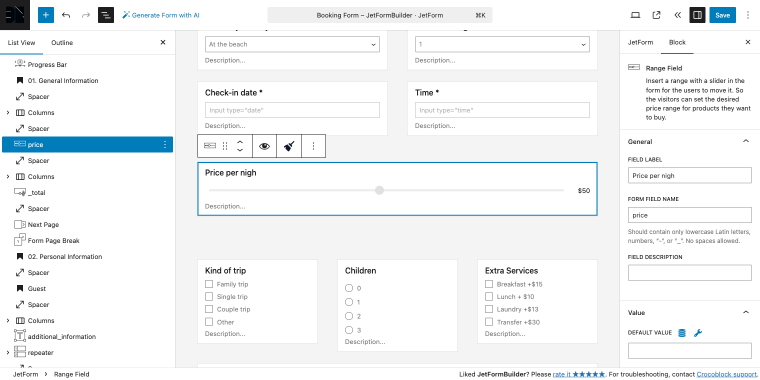This screenshot has height=380, width=760.
Task: Switch to the List View tab
Action: (21, 43)
